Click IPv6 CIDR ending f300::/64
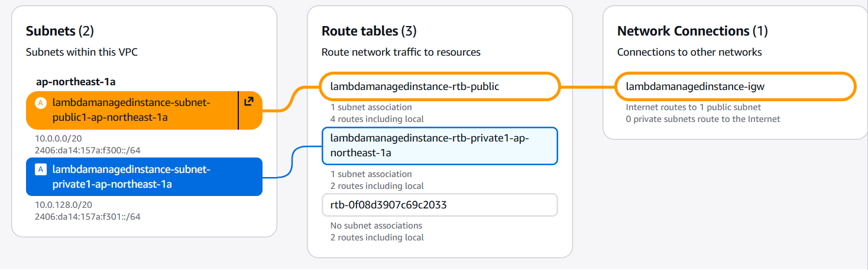The width and height of the screenshot is (868, 270). point(88,150)
